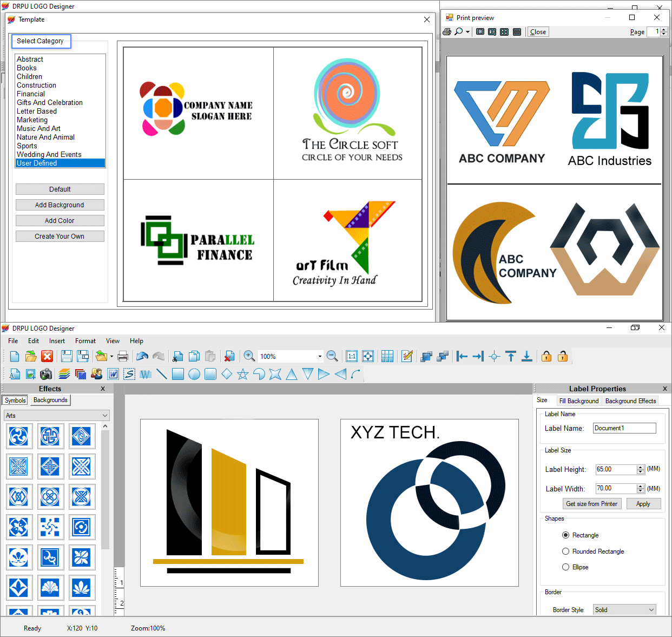Viewport: 672px width, 637px height.
Task: Click the Align Left arrow icon
Action: (x=462, y=356)
